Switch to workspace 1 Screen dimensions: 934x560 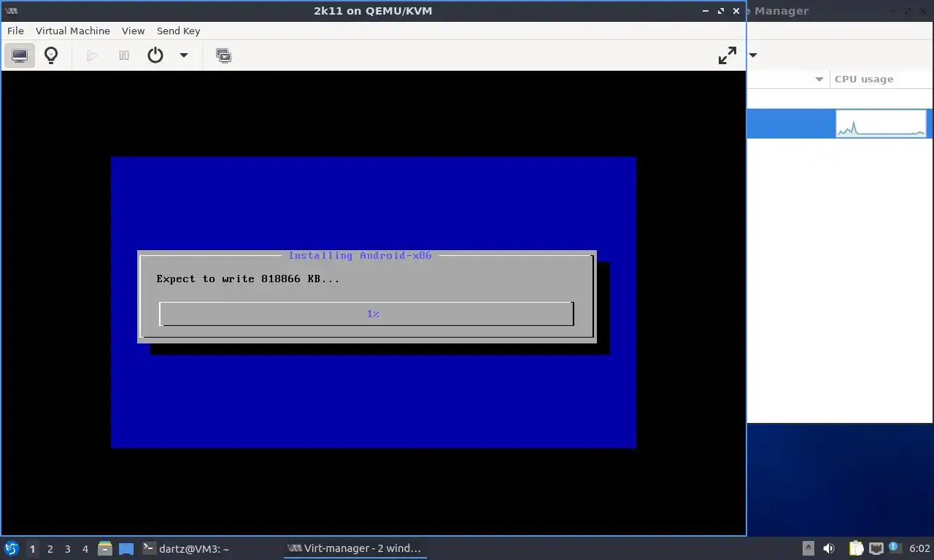(32, 549)
